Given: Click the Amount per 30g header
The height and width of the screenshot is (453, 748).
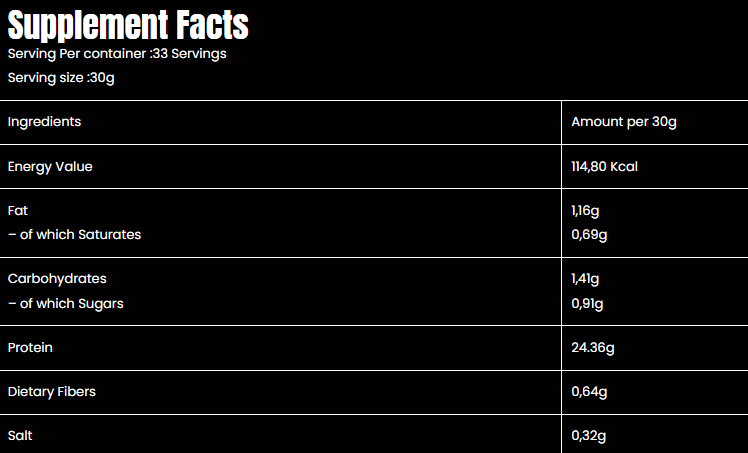Looking at the screenshot, I should coord(624,122).
